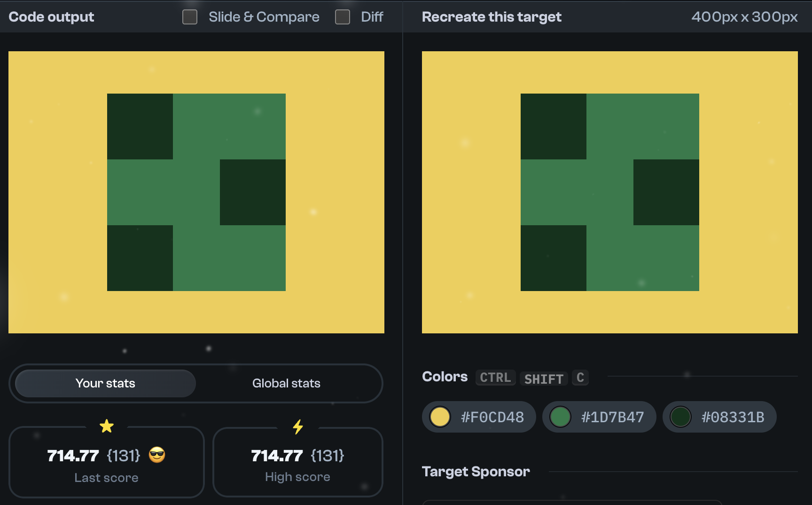Viewport: 812px width, 505px height.
Task: Switch to the Global stats tab
Action: point(286,383)
